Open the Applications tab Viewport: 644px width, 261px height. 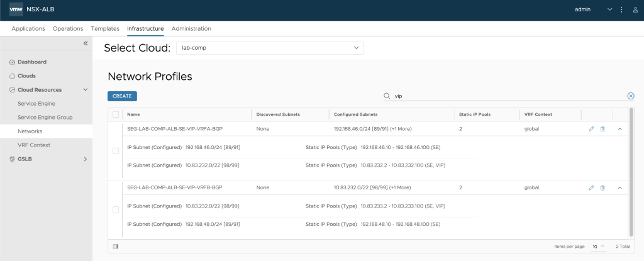28,28
